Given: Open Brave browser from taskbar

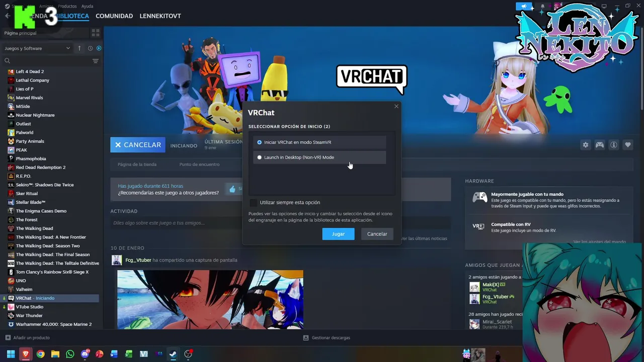Looking at the screenshot, I should (26, 354).
